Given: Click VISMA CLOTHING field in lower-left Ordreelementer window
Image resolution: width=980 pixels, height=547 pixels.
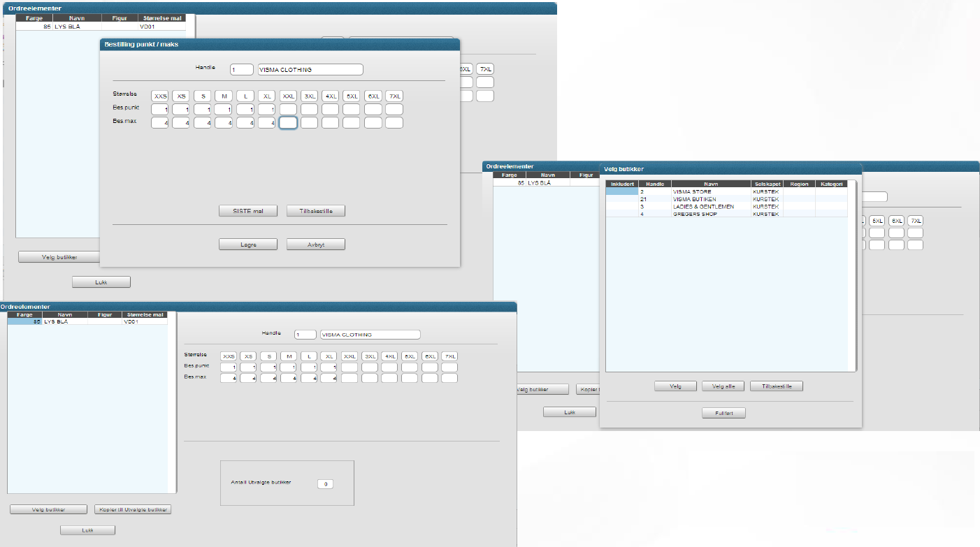Looking at the screenshot, I should point(370,335).
